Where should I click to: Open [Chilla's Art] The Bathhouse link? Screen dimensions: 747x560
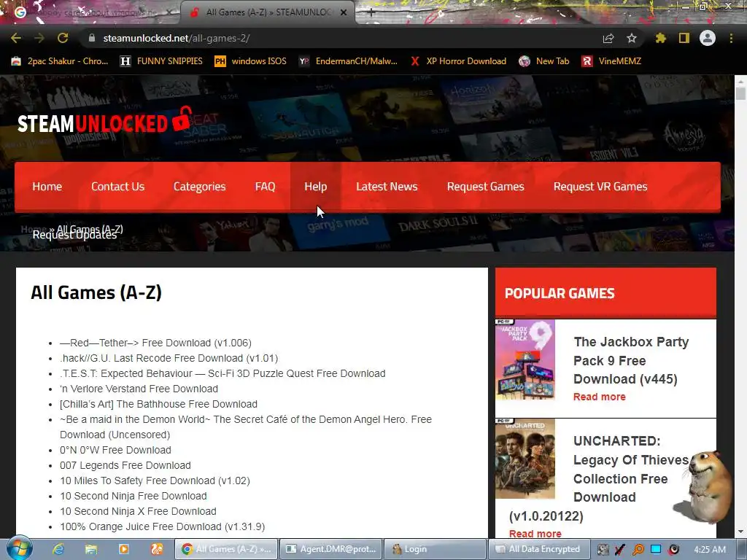[x=158, y=404]
